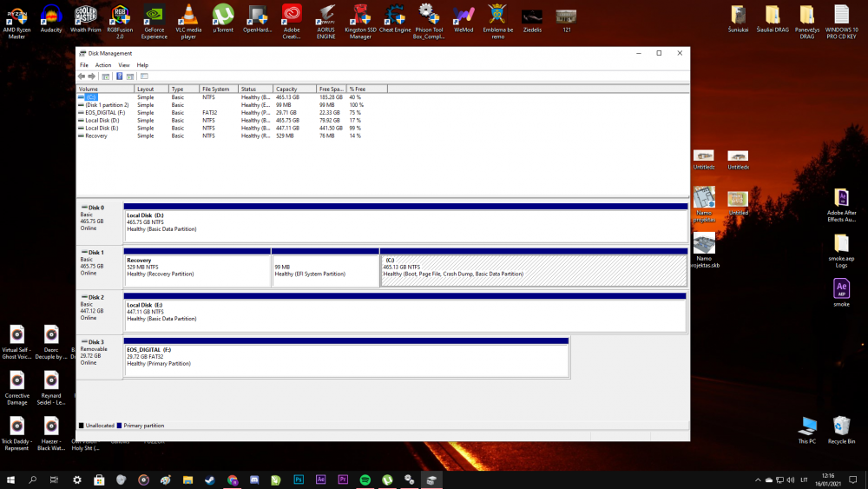Open Chrome from the taskbar
The height and width of the screenshot is (489, 868).
point(232,479)
